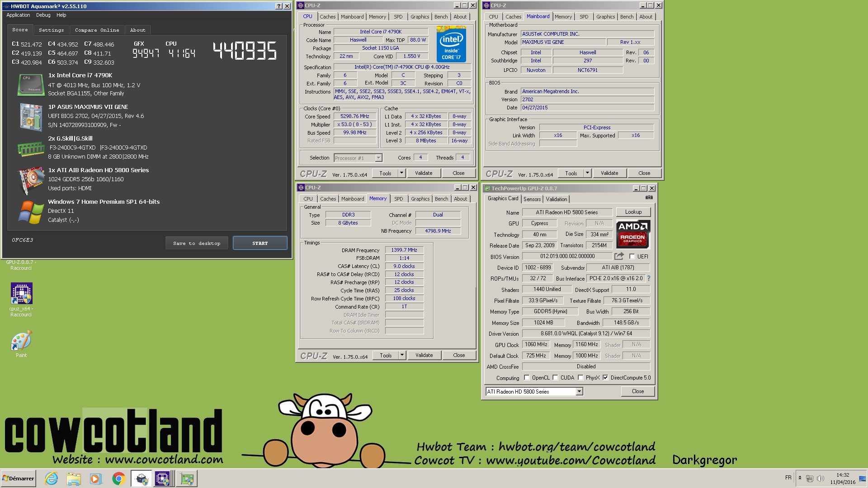Toggle the OpenCL checkbox
This screenshot has height=488, width=868.
(527, 378)
